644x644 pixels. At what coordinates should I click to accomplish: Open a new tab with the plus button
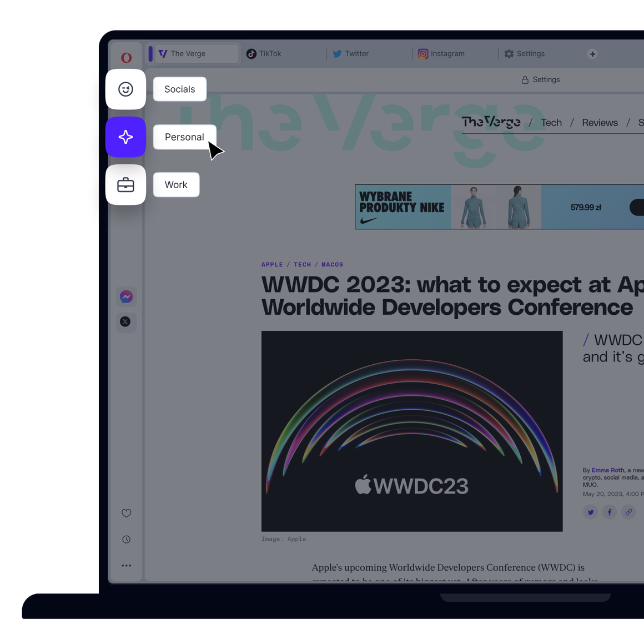point(592,54)
